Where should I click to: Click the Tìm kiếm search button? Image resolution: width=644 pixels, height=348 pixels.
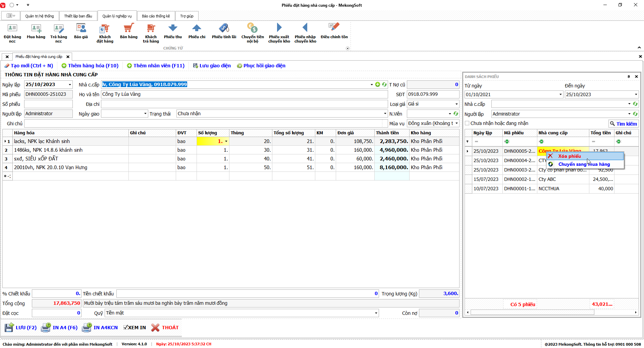pyautogui.click(x=623, y=124)
